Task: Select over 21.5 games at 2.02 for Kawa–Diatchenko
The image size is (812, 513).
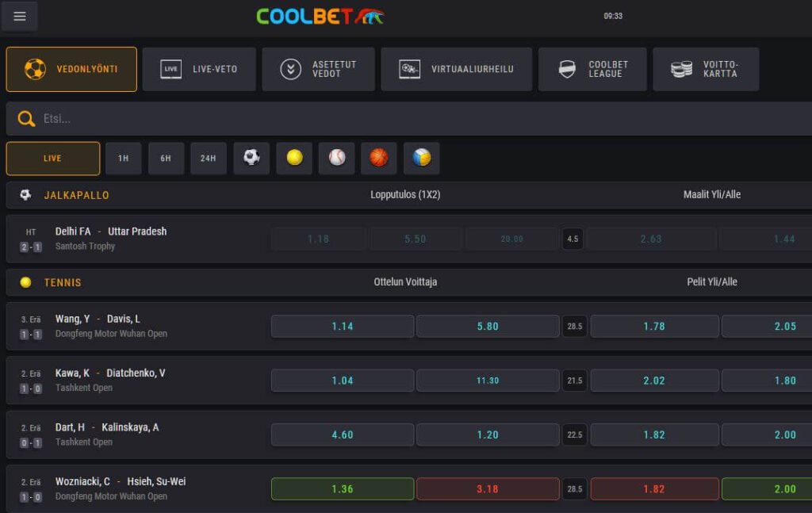Action: click(654, 381)
